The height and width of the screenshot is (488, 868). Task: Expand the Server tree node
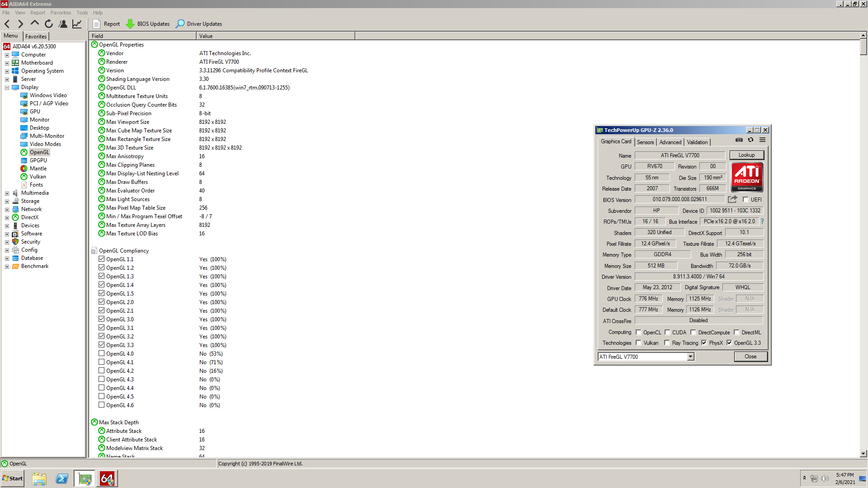7,80
